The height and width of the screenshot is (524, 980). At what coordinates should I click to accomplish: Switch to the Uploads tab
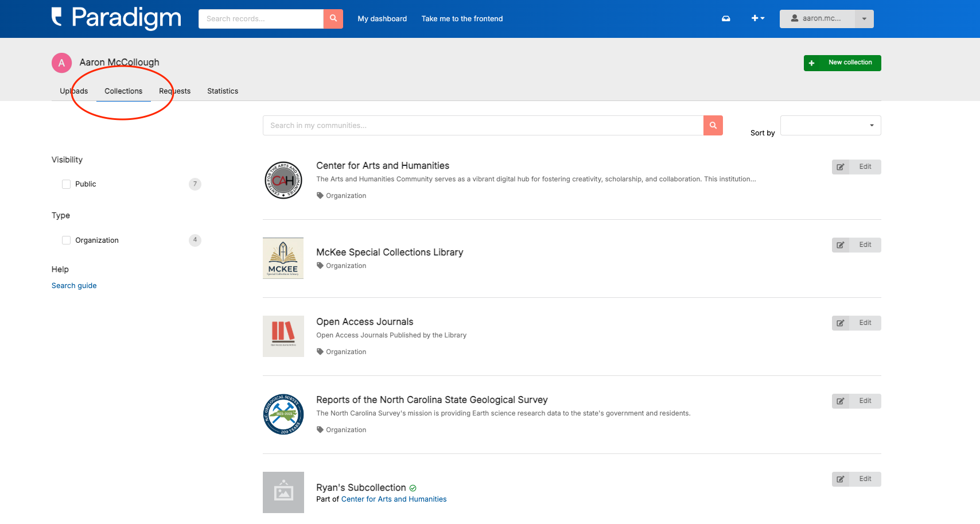pyautogui.click(x=74, y=91)
